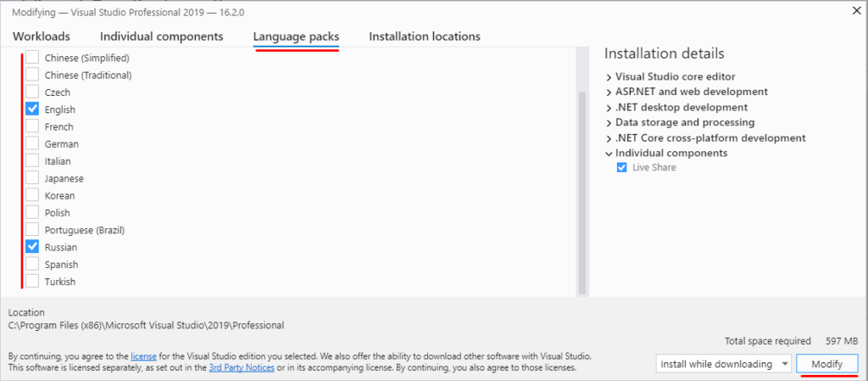Expand .NET desktop development section
This screenshot has width=868, height=381.
click(x=609, y=108)
